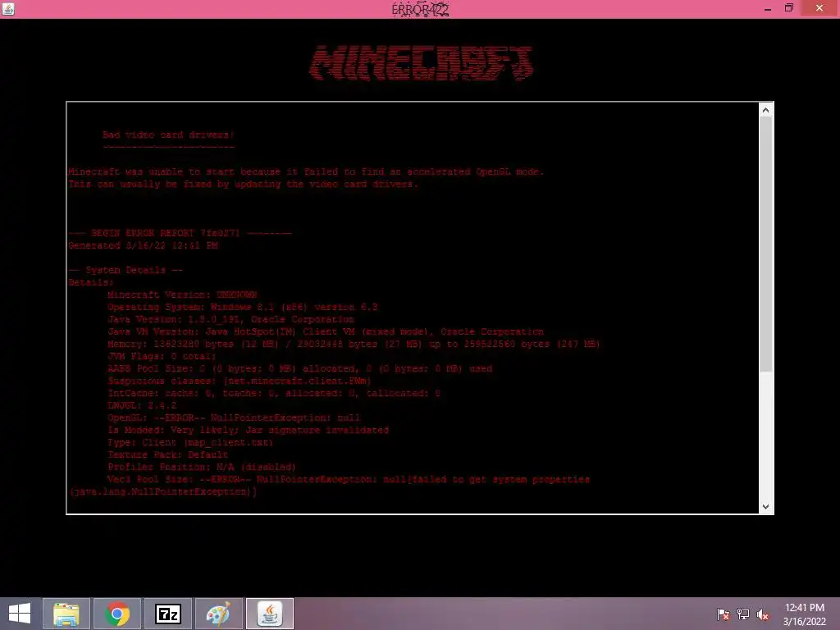Viewport: 840px width, 630px height.
Task: Switch to Paint in the taskbar
Action: coord(218,614)
